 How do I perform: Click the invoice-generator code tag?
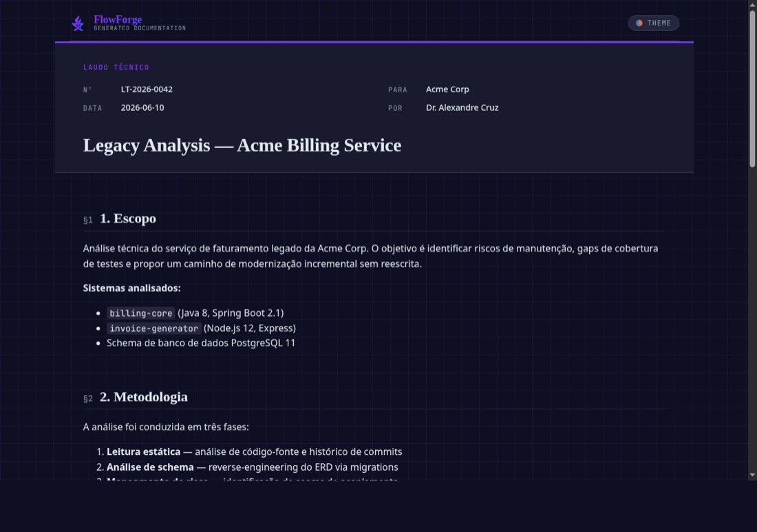pos(154,328)
